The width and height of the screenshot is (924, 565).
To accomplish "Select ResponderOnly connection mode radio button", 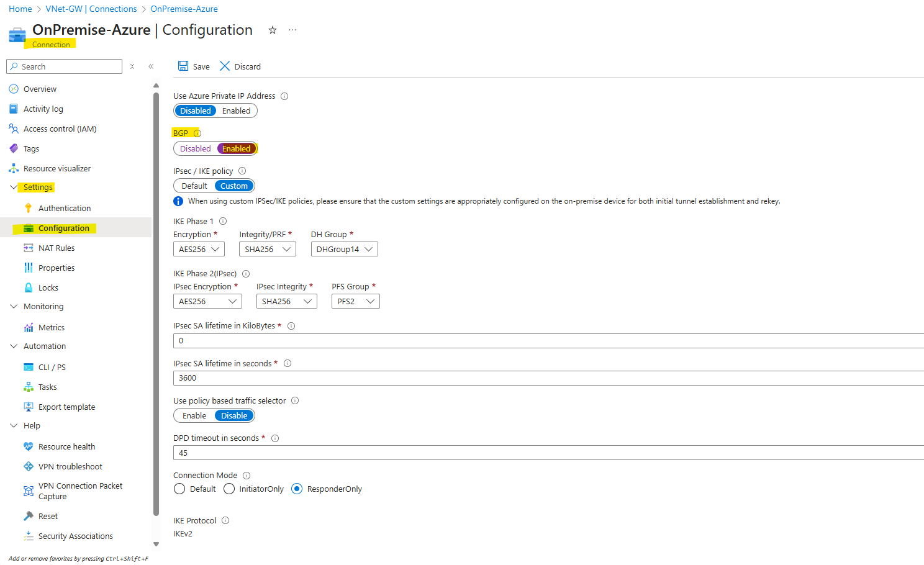I will tap(297, 489).
